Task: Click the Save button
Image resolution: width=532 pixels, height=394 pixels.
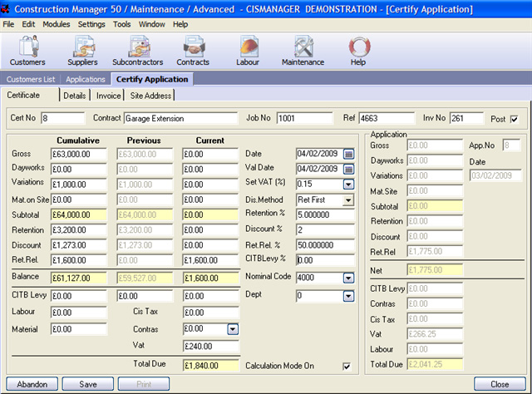Action: pos(88,384)
